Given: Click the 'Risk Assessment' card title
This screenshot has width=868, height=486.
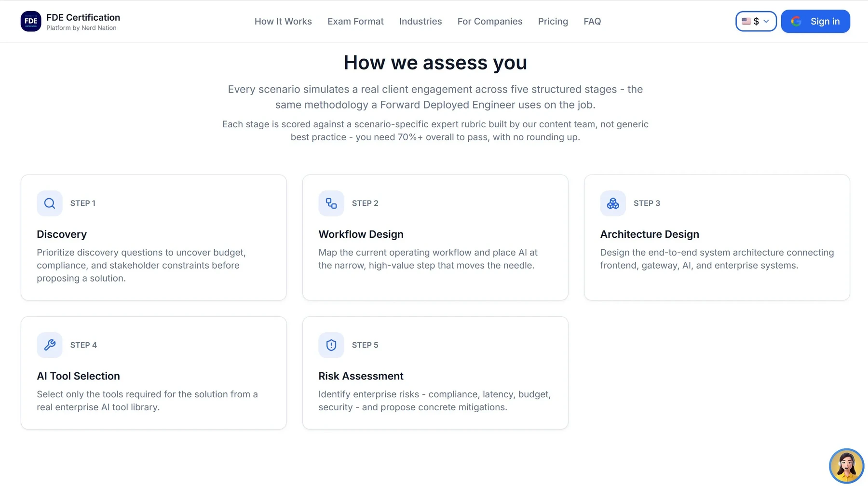Looking at the screenshot, I should point(361,376).
